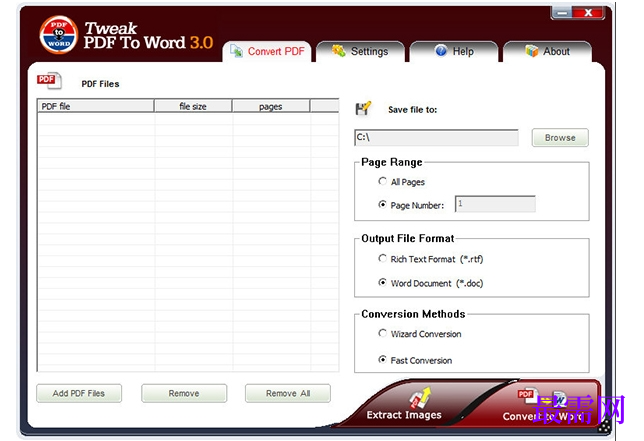Click the Save file to path field
Screen dimensions: 644x441
[436, 138]
